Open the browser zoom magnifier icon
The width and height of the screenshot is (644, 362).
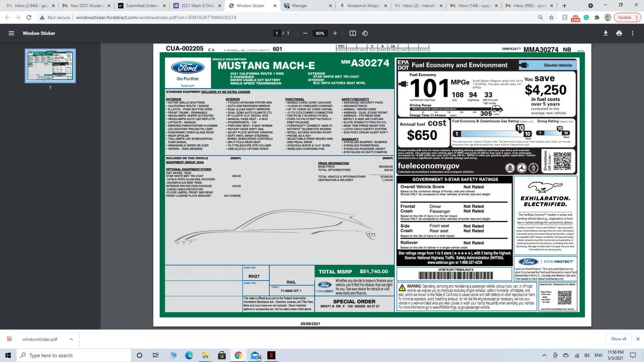pyautogui.click(x=540, y=17)
